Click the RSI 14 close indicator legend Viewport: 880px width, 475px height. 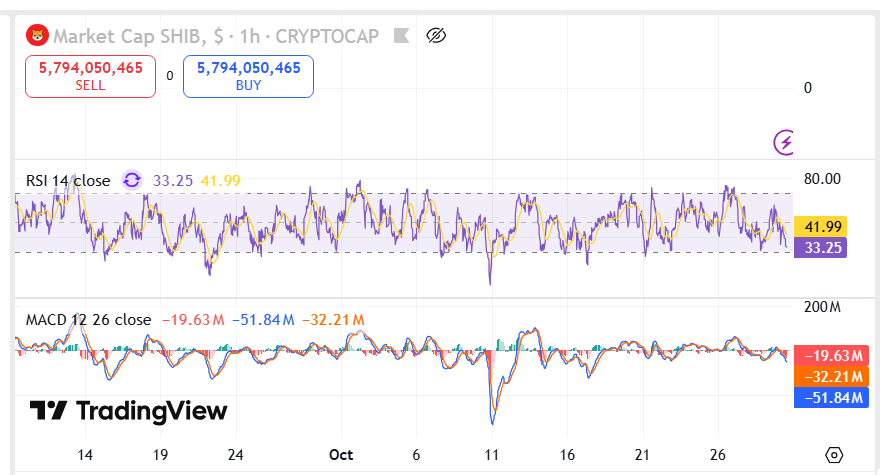click(x=68, y=181)
